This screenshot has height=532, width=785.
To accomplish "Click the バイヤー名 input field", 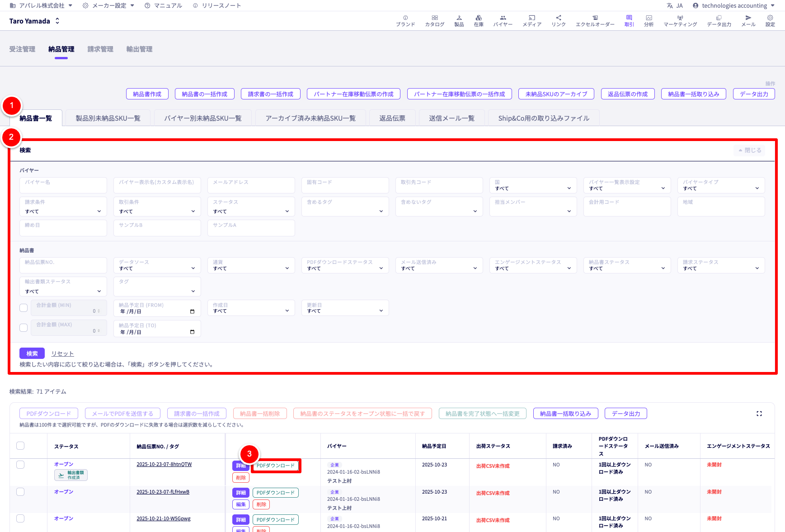I will coord(63,185).
